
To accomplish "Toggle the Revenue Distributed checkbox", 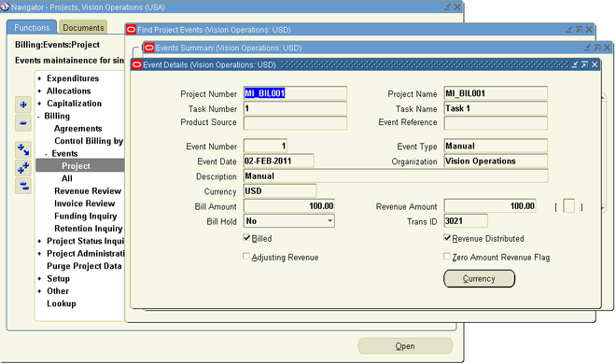I will click(447, 238).
